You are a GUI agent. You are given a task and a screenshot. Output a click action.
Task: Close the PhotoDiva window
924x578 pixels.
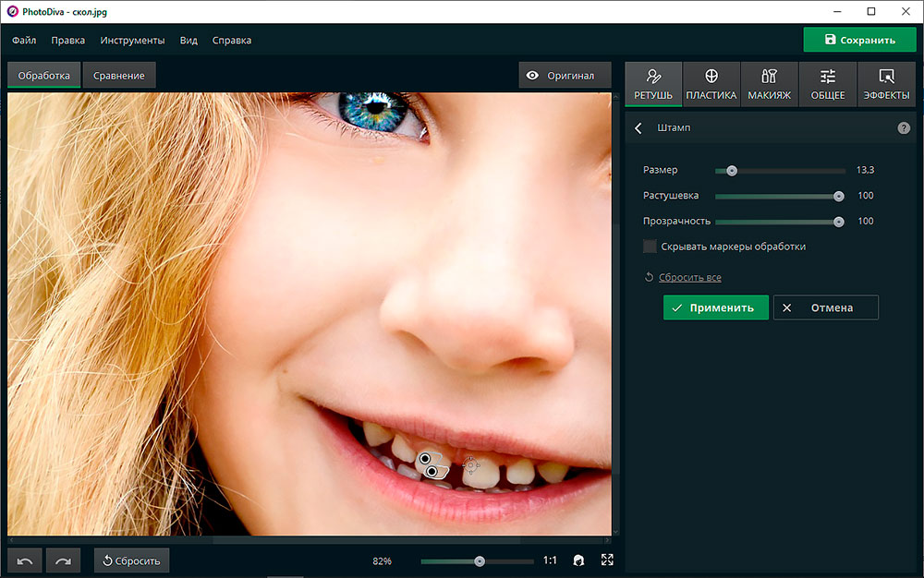[906, 11]
